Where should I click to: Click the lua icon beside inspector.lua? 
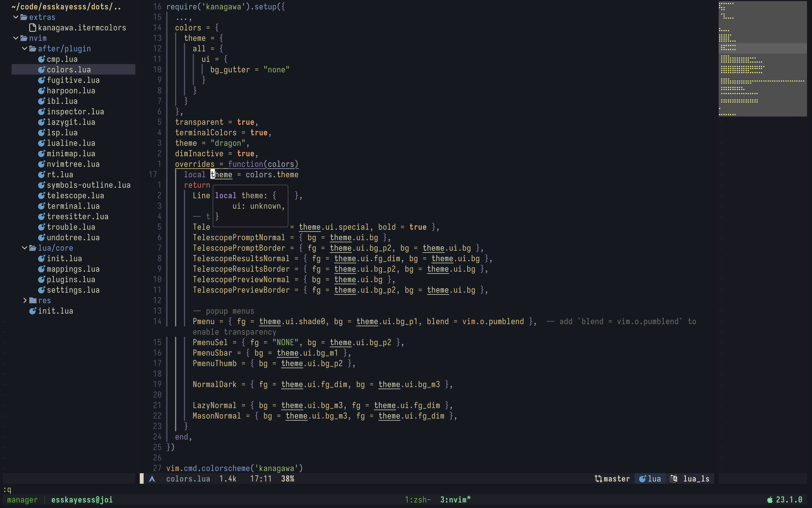(x=41, y=112)
